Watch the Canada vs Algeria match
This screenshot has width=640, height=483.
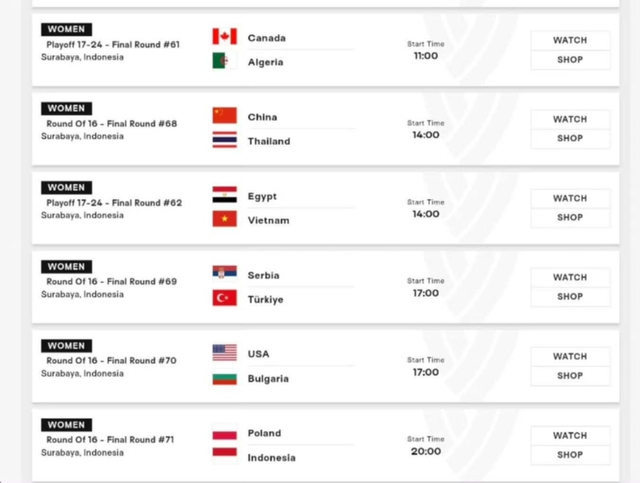[570, 40]
